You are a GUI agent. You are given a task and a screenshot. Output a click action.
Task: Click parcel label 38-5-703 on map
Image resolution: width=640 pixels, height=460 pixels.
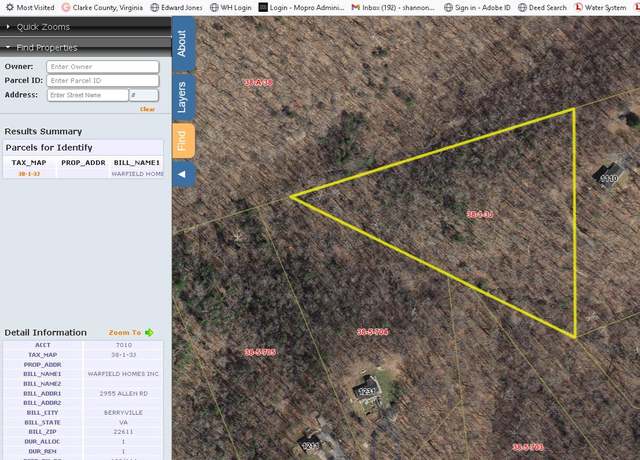tap(528, 447)
